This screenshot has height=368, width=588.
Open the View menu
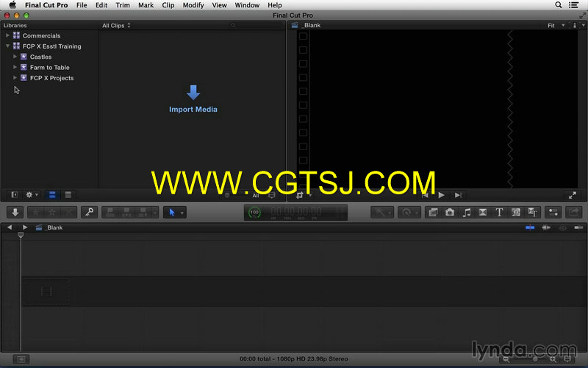pyautogui.click(x=219, y=5)
